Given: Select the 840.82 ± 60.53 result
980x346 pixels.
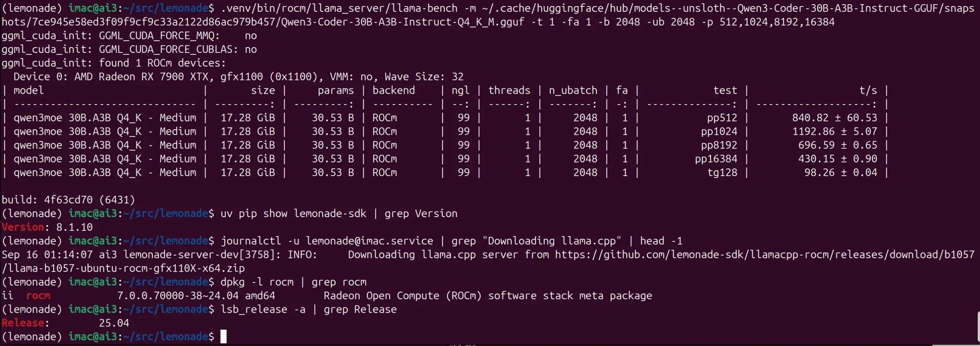Looking at the screenshot, I should tap(835, 118).
